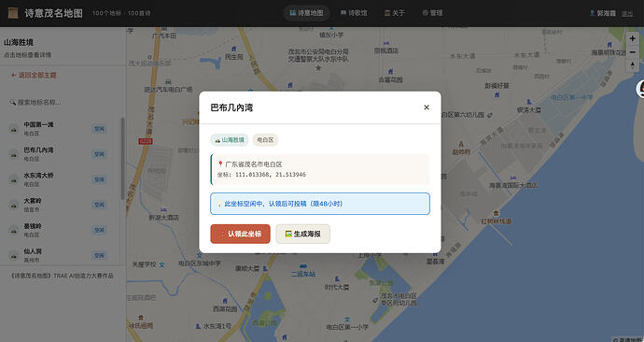Viewport: 644px width, 342px height.
Task: Click the 空闲 badge on 仙人洞
Action: [99, 255]
